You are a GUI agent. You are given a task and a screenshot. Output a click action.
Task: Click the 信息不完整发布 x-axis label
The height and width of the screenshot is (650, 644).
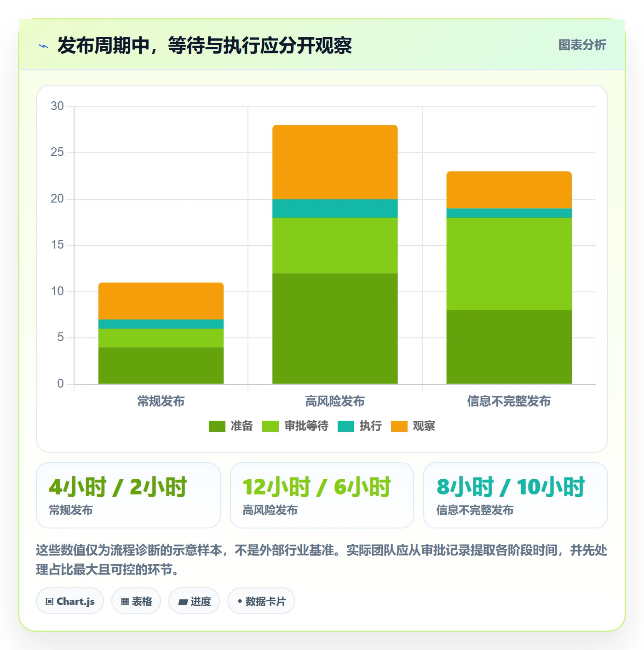coord(509,401)
